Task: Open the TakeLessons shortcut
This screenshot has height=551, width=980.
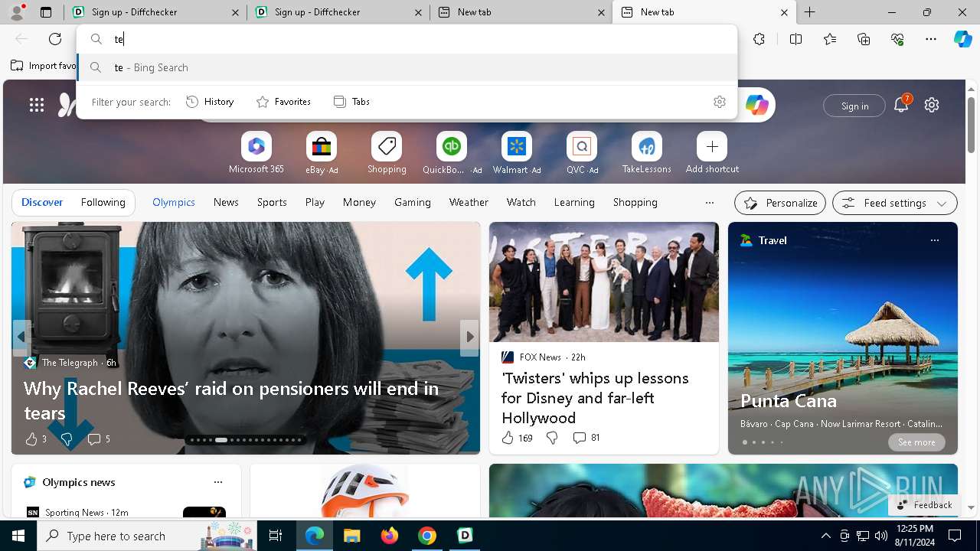Action: [647, 153]
